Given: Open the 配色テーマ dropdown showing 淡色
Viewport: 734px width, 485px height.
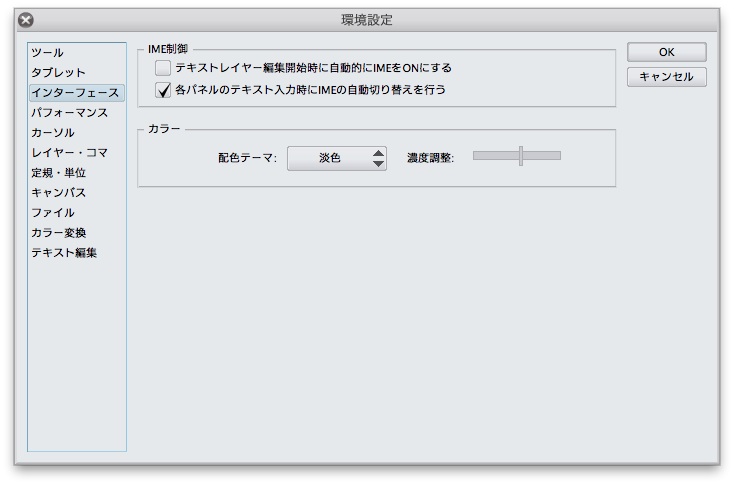Looking at the screenshot, I should [337, 158].
